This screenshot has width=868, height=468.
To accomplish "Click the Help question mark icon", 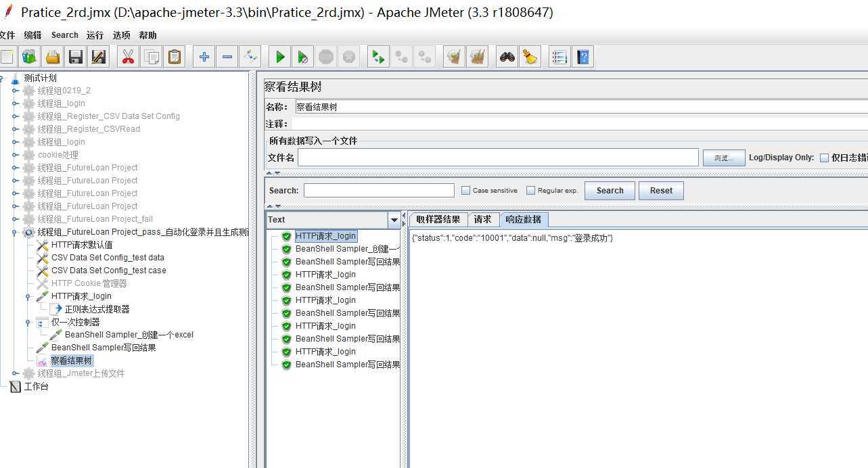I will 583,57.
